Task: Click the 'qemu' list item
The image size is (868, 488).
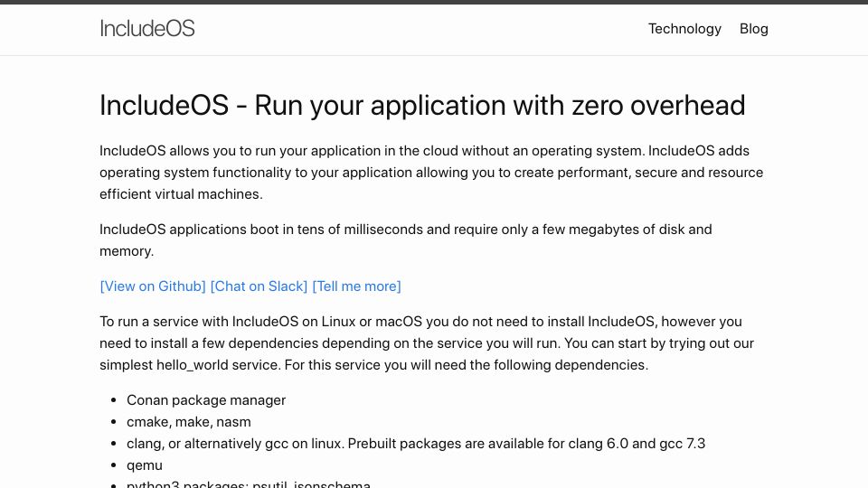Action: point(145,465)
